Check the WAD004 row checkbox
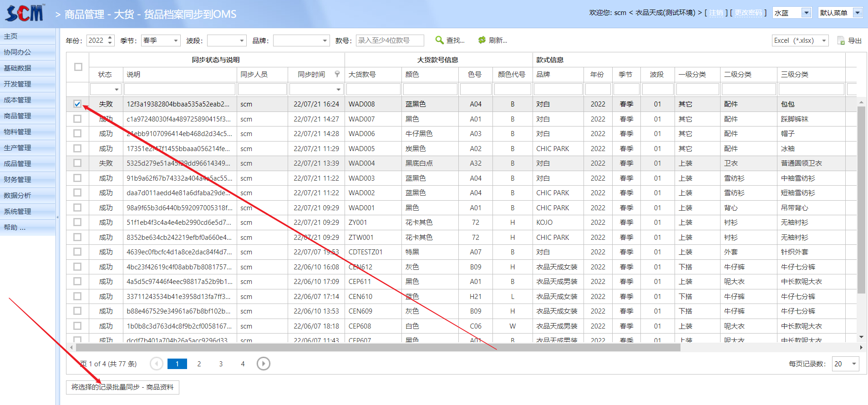The height and width of the screenshot is (405, 868). pos(77,163)
